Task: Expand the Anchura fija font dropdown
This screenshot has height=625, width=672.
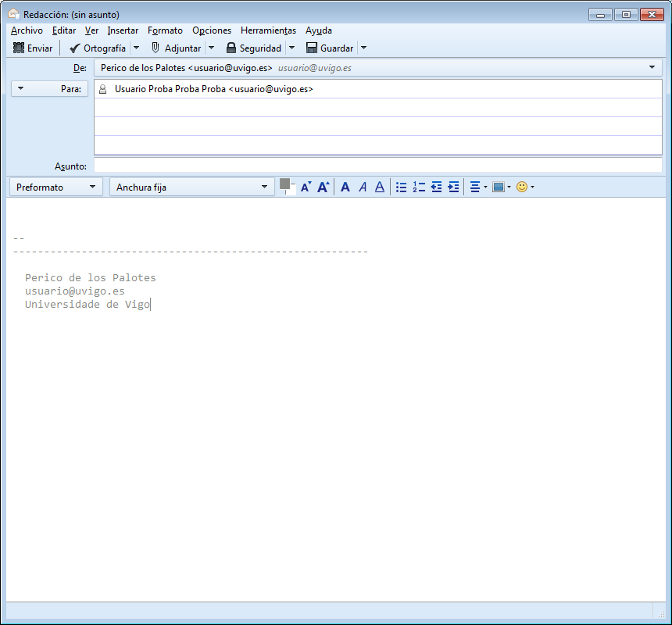Action: 191,187
